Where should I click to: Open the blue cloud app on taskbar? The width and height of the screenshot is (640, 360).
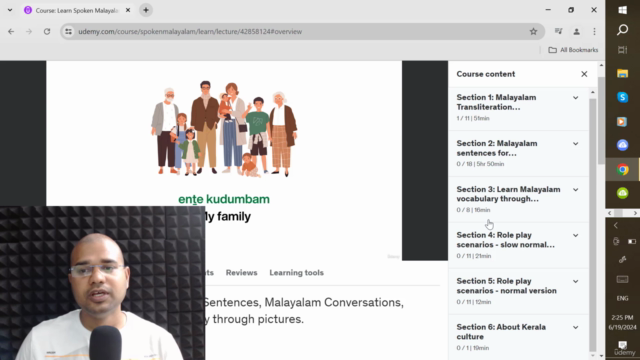pos(622,145)
